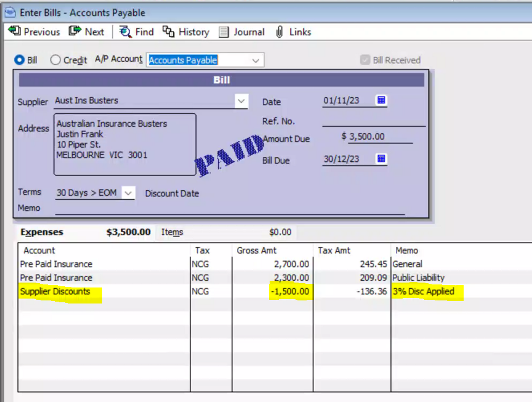Click tax amount 245.45
The image size is (532, 402).
coord(373,264)
